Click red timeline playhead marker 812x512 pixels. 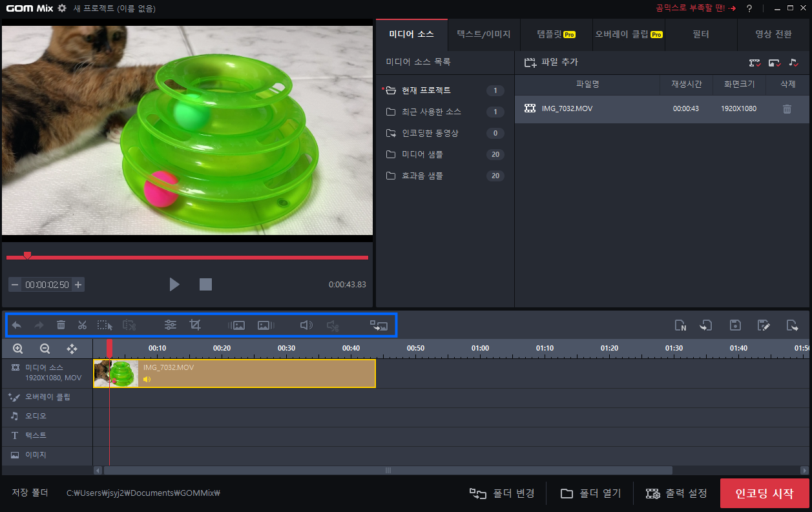click(110, 349)
